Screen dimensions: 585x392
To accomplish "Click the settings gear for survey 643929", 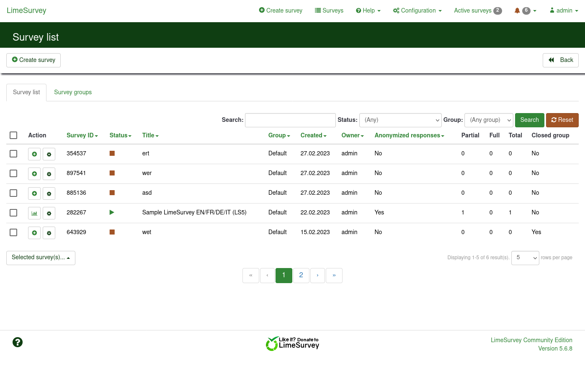I will coord(49,233).
